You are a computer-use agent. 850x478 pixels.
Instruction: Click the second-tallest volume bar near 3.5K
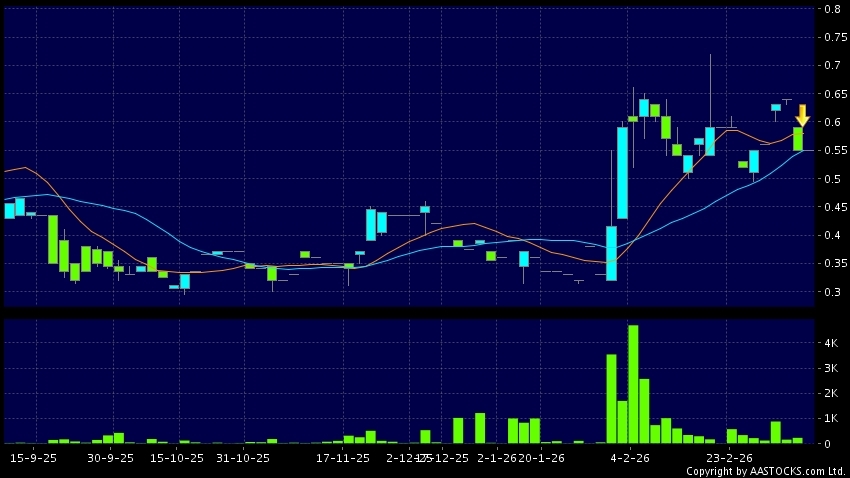[611, 399]
